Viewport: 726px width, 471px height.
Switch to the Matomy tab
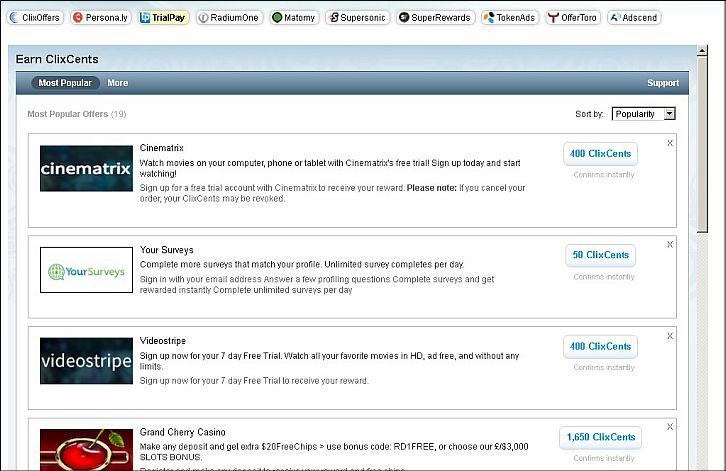(x=294, y=18)
